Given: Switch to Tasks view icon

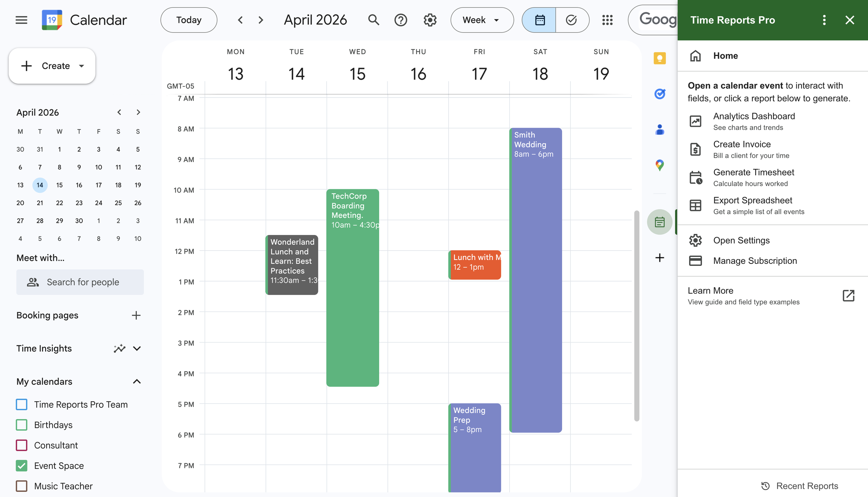Looking at the screenshot, I should point(571,20).
